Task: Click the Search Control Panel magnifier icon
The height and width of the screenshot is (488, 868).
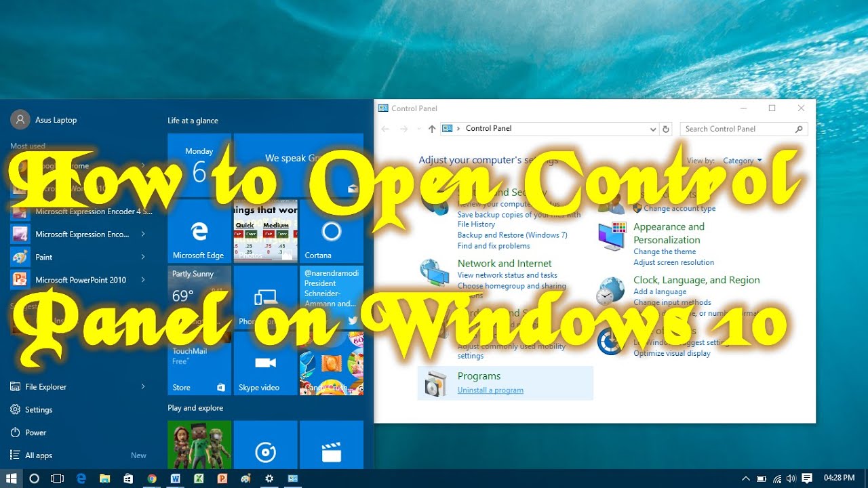Action: (x=799, y=129)
